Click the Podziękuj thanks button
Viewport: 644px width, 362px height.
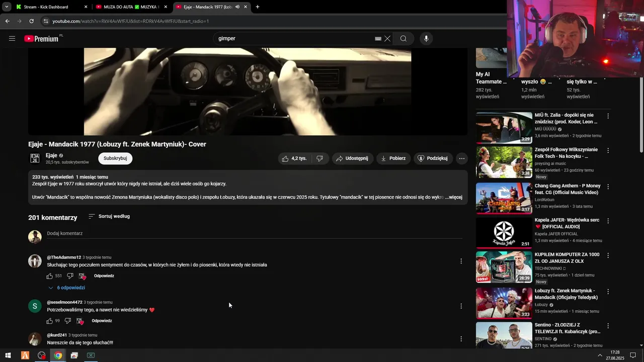coord(433,158)
